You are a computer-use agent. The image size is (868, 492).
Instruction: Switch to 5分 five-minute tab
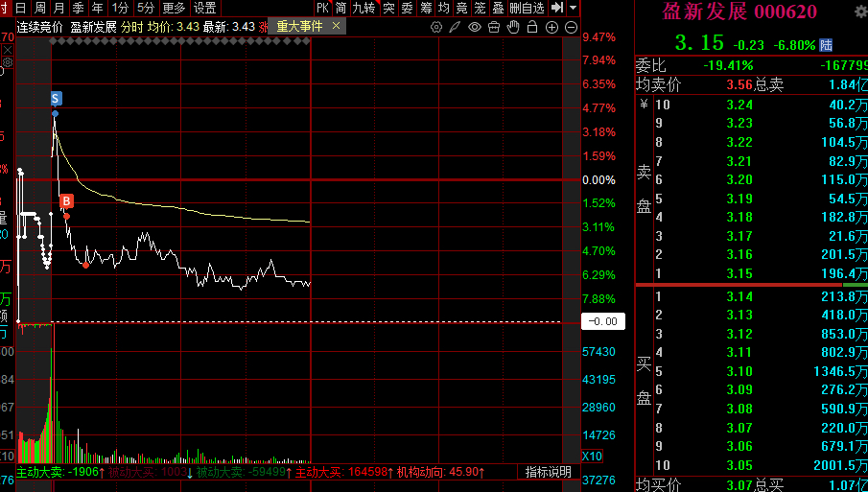pyautogui.click(x=146, y=8)
